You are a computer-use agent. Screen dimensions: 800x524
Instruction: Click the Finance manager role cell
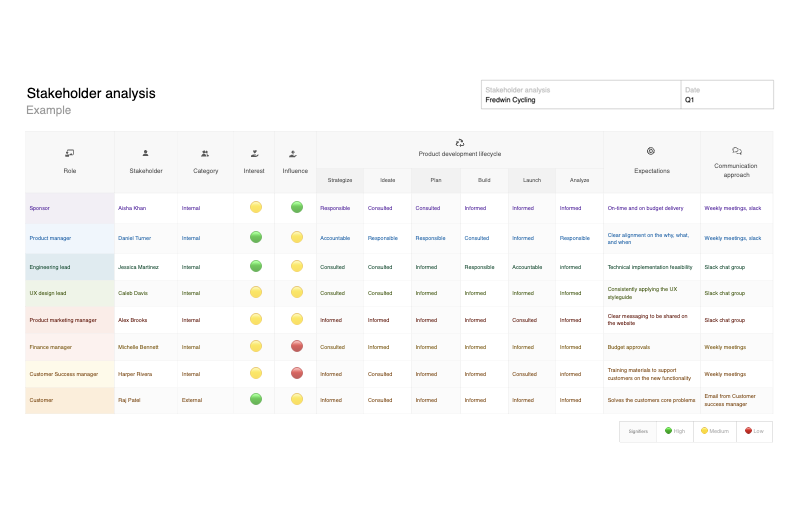point(70,347)
